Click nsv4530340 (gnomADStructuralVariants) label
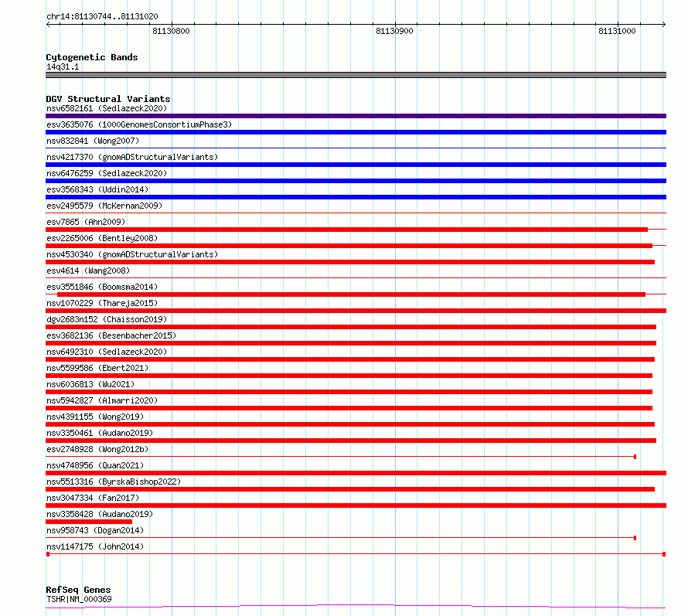688x616 pixels. pos(132,254)
